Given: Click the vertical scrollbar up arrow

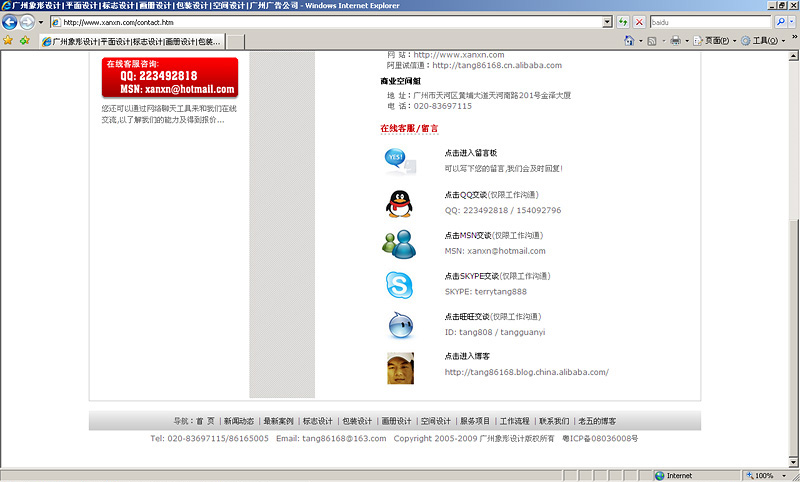Looking at the screenshot, I should pos(793,56).
